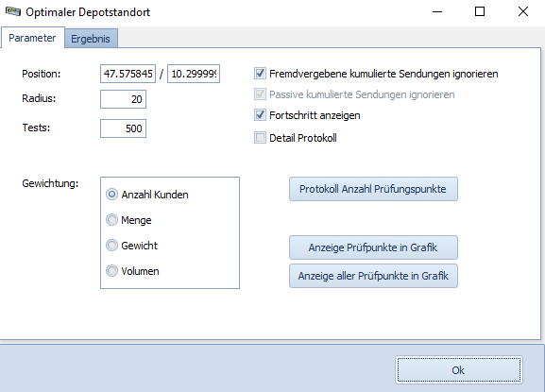This screenshot has width=545, height=392.
Task: Disable the Fortschritt anzeigen checkbox
Action: point(260,115)
